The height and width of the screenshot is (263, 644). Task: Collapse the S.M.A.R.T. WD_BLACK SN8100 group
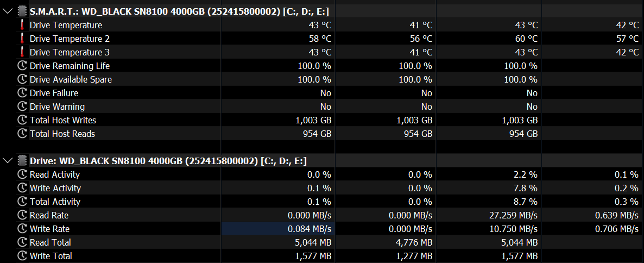pos(7,11)
